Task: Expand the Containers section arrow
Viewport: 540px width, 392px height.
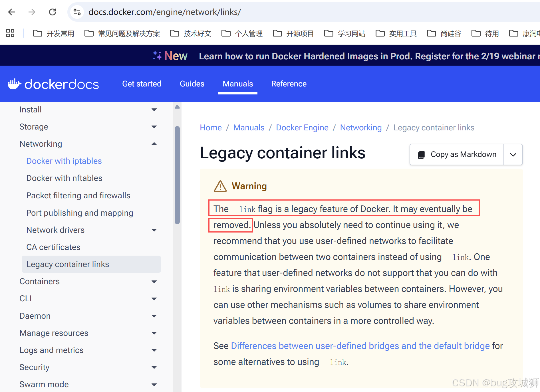Action: click(x=154, y=282)
